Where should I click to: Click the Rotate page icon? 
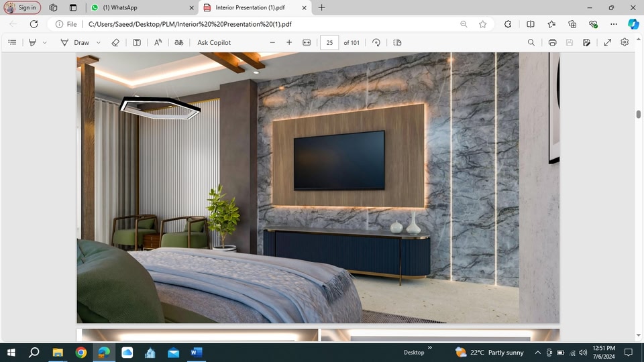376,42
